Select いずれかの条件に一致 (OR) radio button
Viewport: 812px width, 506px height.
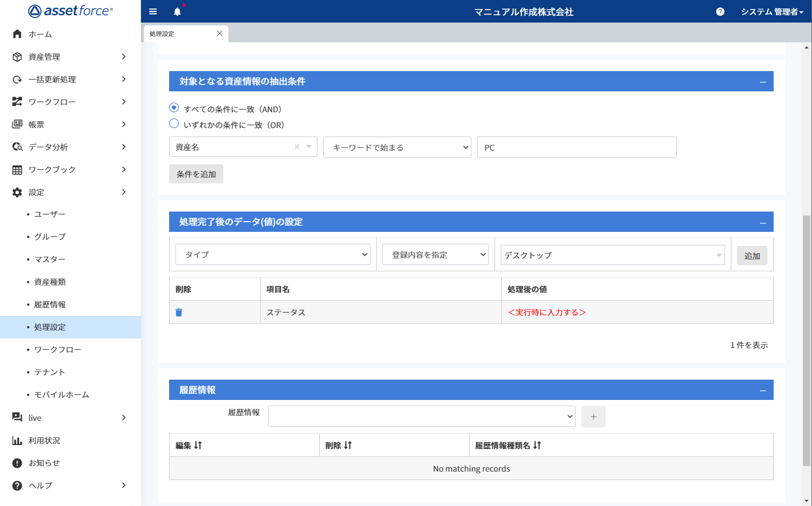[x=174, y=123]
